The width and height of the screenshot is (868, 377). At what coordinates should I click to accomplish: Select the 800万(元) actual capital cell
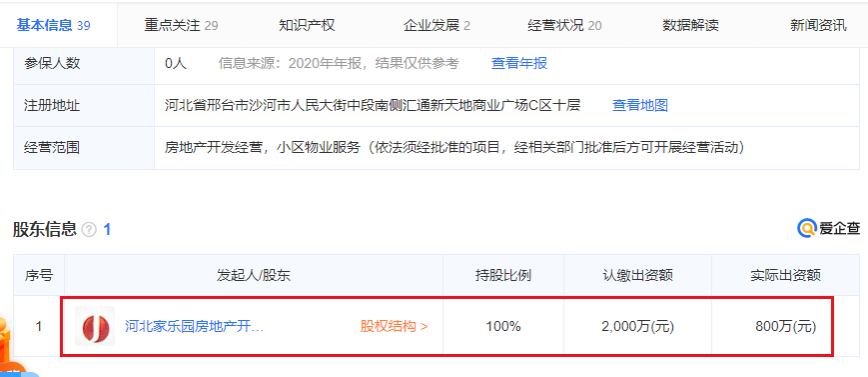pyautogui.click(x=785, y=327)
